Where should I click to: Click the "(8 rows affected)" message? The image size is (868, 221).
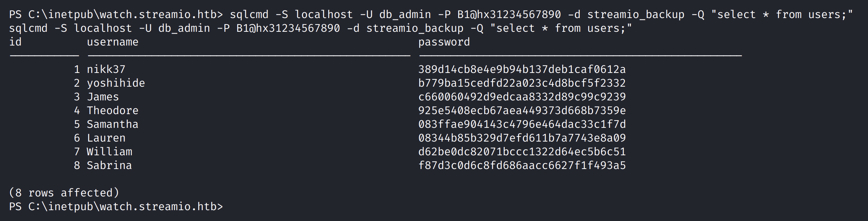(x=64, y=193)
